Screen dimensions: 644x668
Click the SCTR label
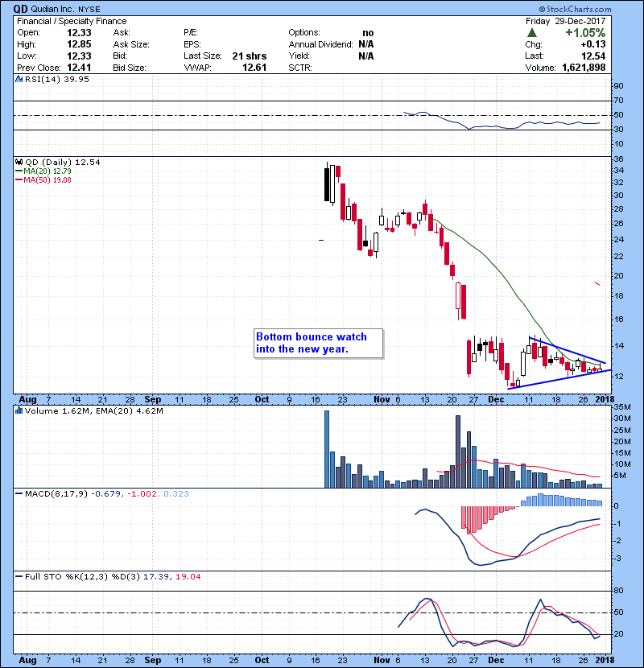[x=300, y=68]
